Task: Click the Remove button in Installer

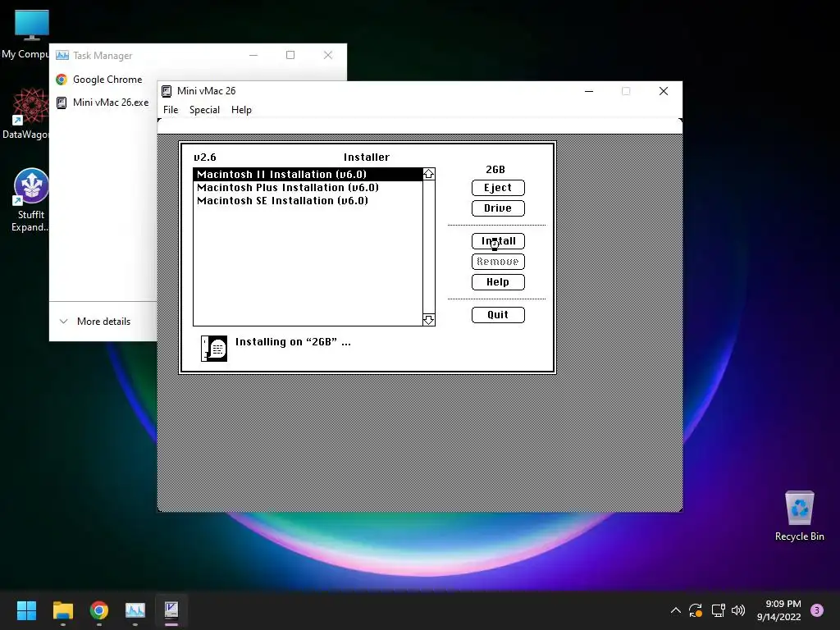Action: click(x=498, y=262)
